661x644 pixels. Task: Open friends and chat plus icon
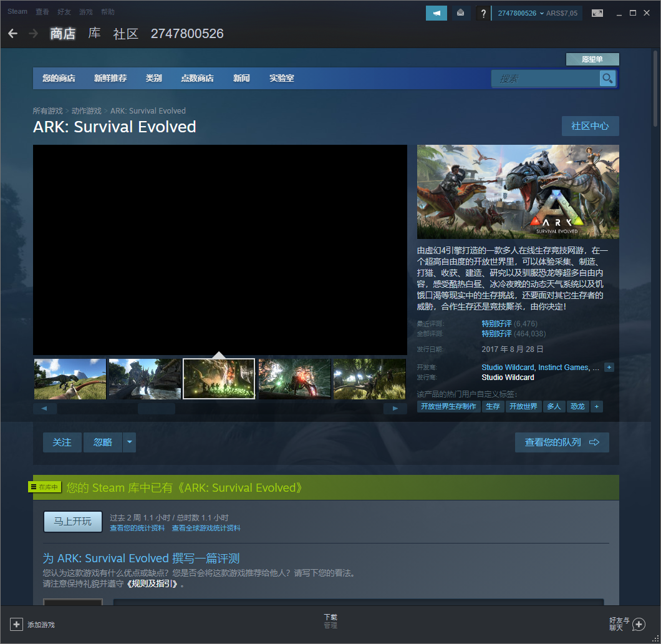pos(639,624)
